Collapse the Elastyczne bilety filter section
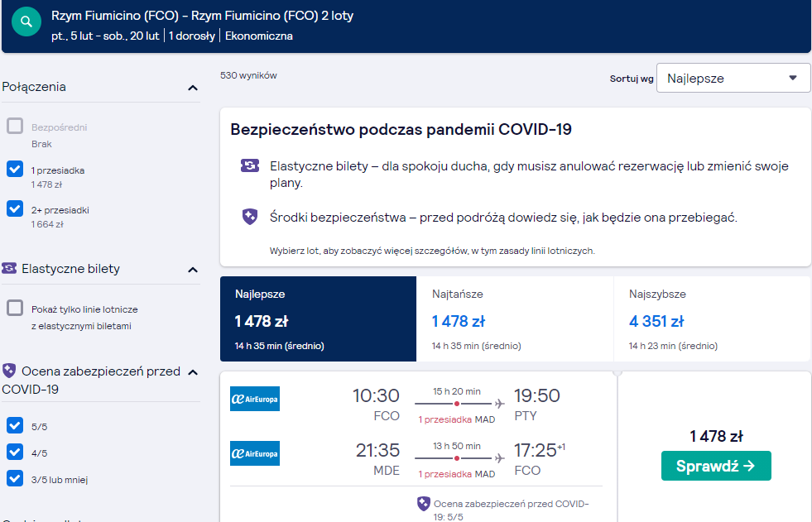Viewport: 812px width, 522px height. tap(193, 270)
